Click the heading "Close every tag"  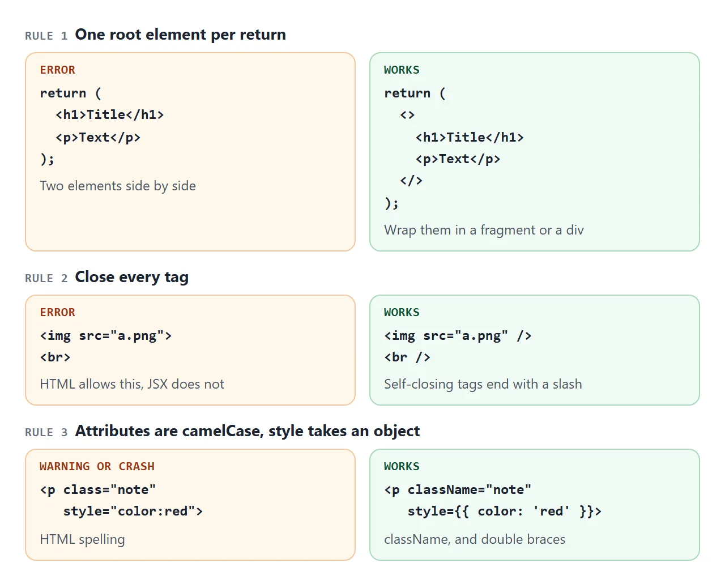coord(131,277)
